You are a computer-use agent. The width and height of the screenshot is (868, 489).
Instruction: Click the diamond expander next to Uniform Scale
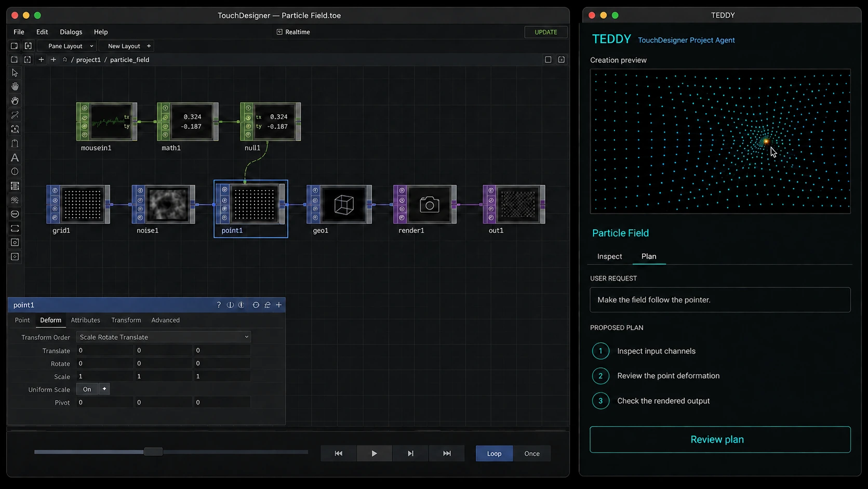click(x=104, y=389)
